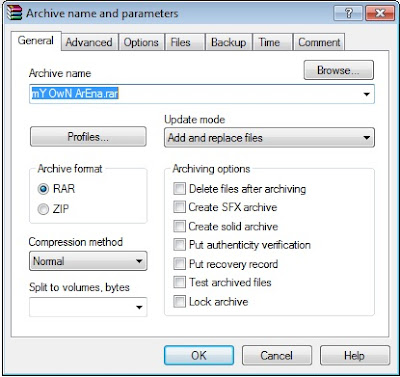Click the Browse... button

click(x=338, y=70)
